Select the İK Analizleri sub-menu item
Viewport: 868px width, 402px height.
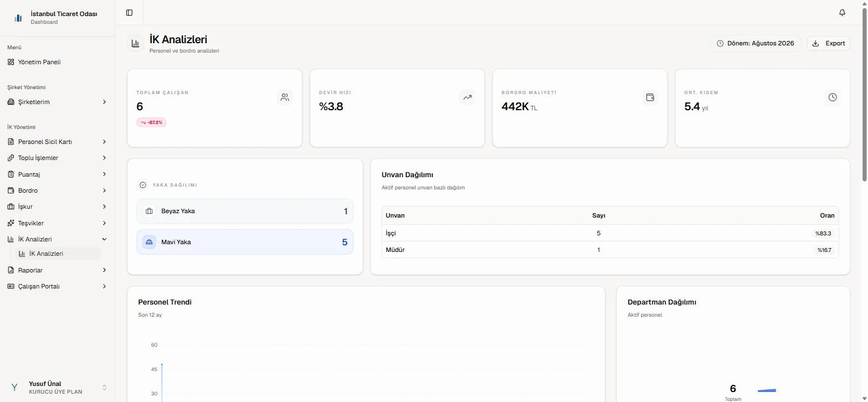(x=58, y=254)
